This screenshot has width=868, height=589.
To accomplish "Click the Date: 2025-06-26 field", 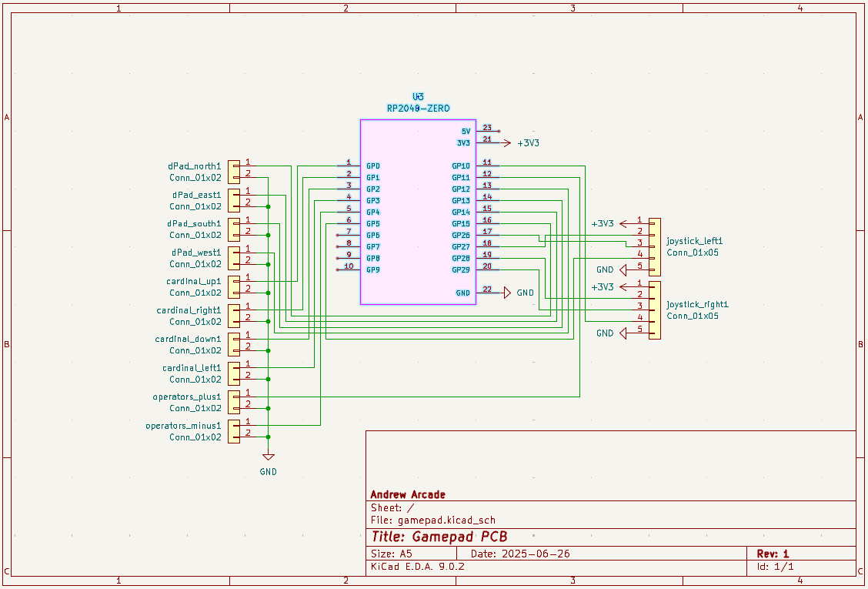I will click(520, 554).
